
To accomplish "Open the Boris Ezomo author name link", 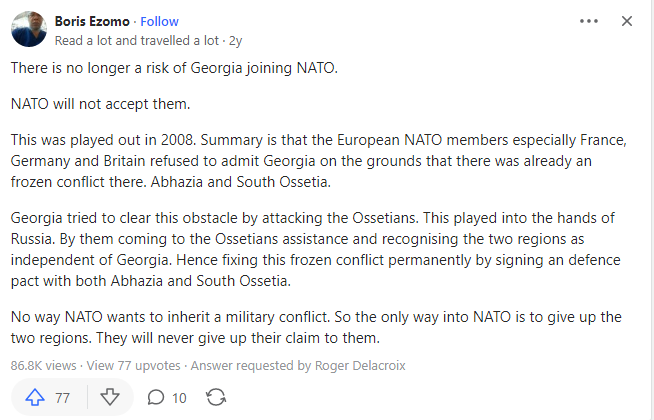I will tap(92, 21).
